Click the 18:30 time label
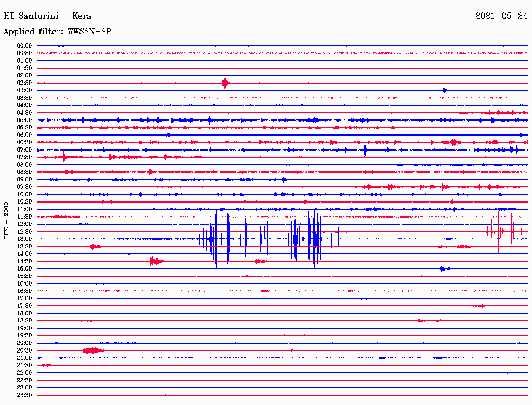Viewport: 532px width, 405px height. click(x=24, y=321)
